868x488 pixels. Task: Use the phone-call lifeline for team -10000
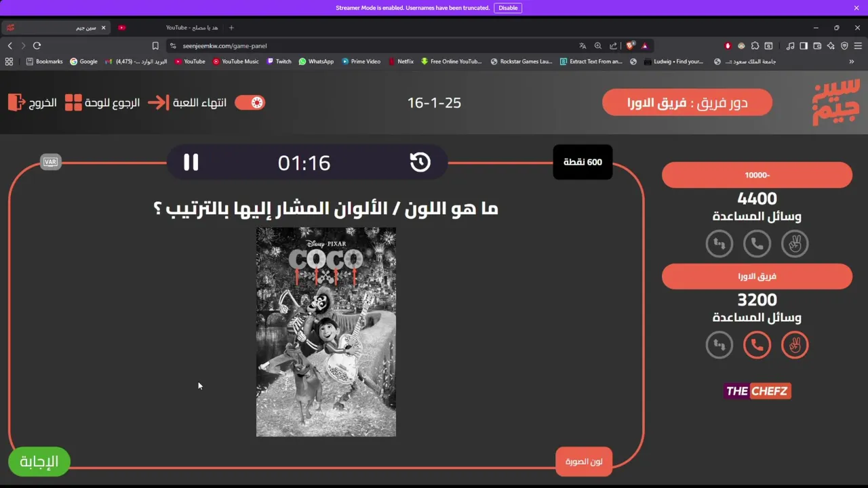click(757, 243)
